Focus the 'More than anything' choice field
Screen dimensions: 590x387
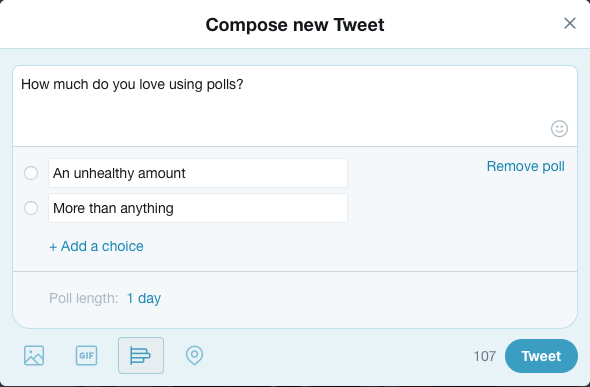pos(198,208)
